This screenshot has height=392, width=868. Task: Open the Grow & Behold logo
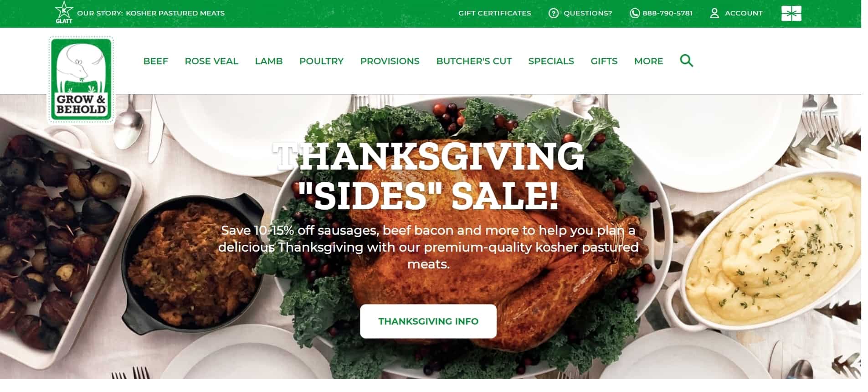[x=81, y=80]
